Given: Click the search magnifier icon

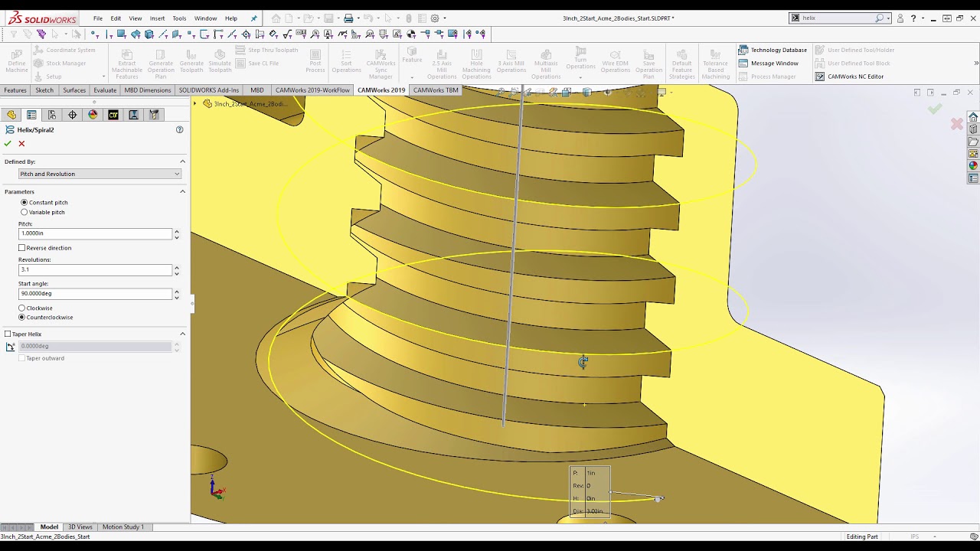Looking at the screenshot, I should click(x=880, y=18).
